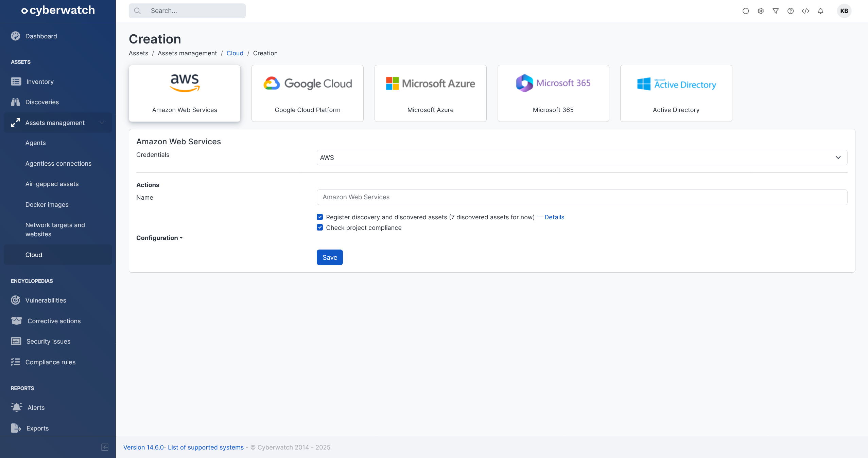Image resolution: width=868 pixels, height=458 pixels.
Task: Open settings gear icon in top bar
Action: (x=761, y=11)
